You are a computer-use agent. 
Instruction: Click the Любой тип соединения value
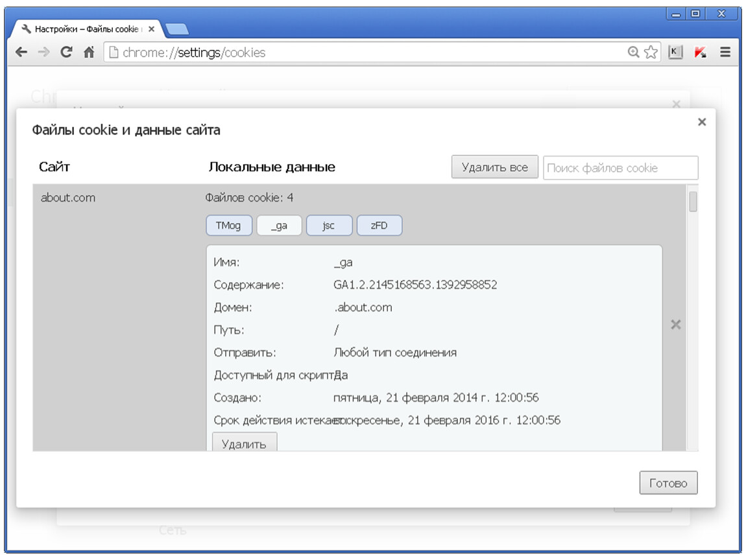pyautogui.click(x=395, y=353)
